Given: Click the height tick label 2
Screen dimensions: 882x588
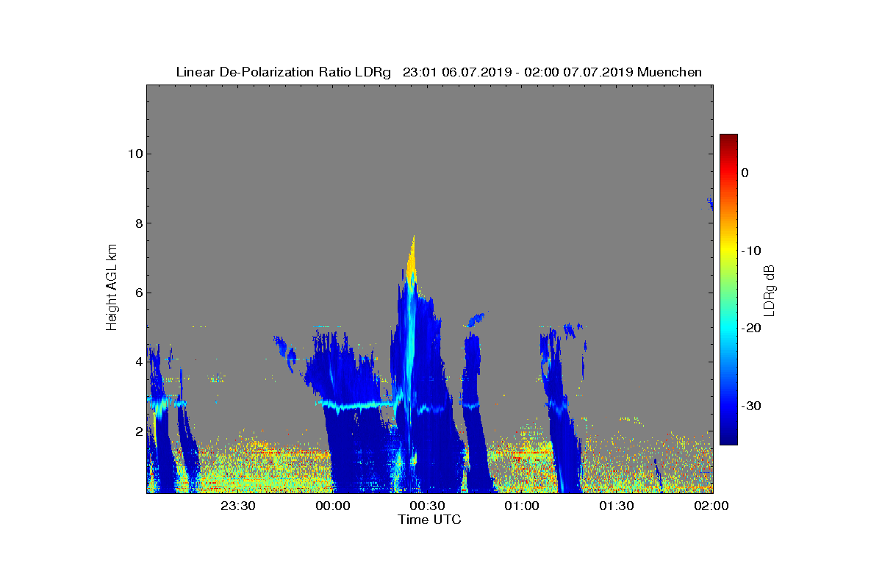Looking at the screenshot, I should (x=137, y=431).
